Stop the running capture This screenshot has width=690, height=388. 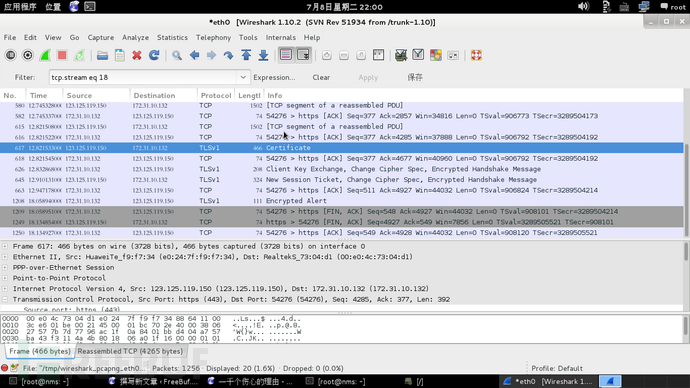point(62,55)
